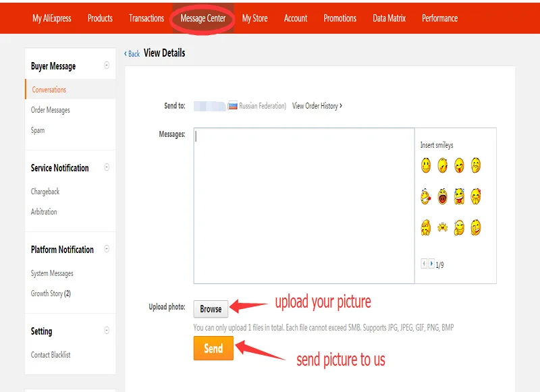Open Contact Blacklist setting

click(51, 355)
